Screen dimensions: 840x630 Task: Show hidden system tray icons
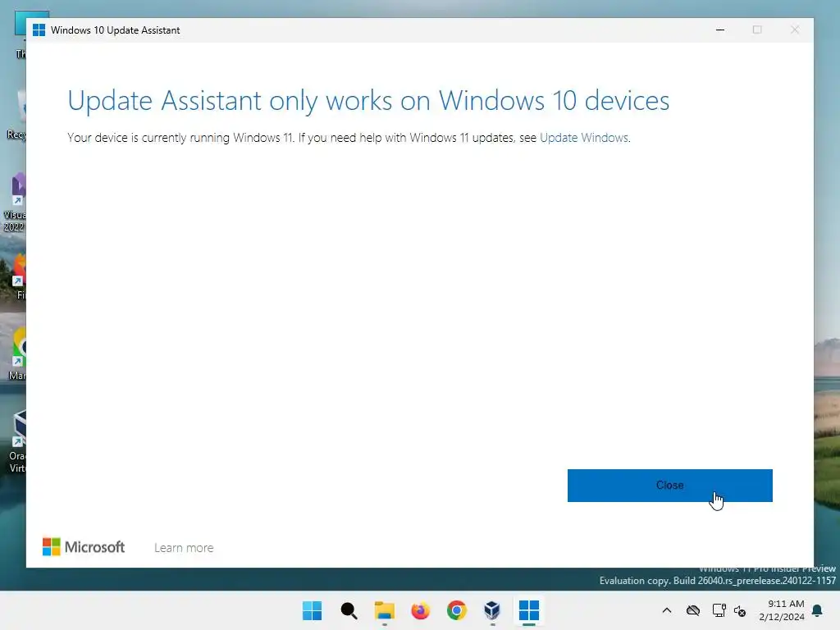666,610
